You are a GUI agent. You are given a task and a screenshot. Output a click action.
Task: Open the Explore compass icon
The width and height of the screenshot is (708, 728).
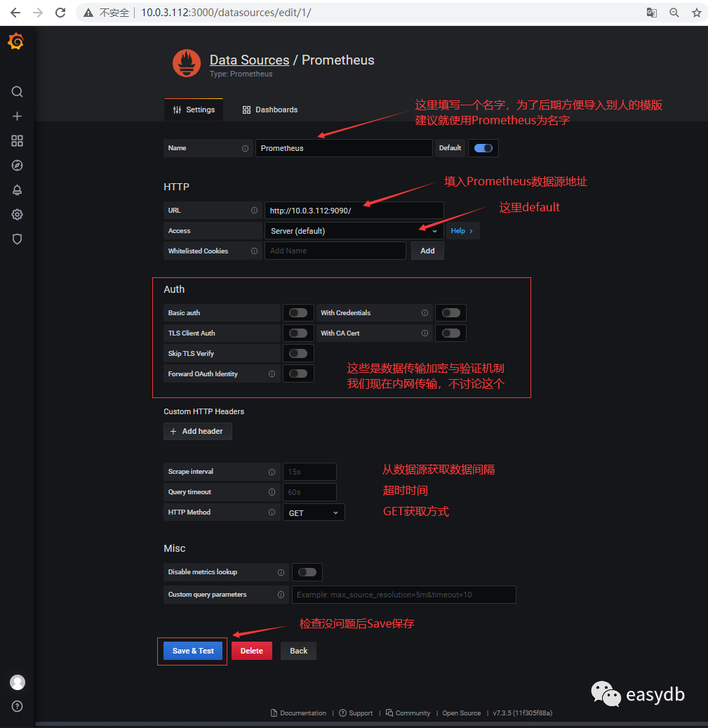[x=17, y=165]
